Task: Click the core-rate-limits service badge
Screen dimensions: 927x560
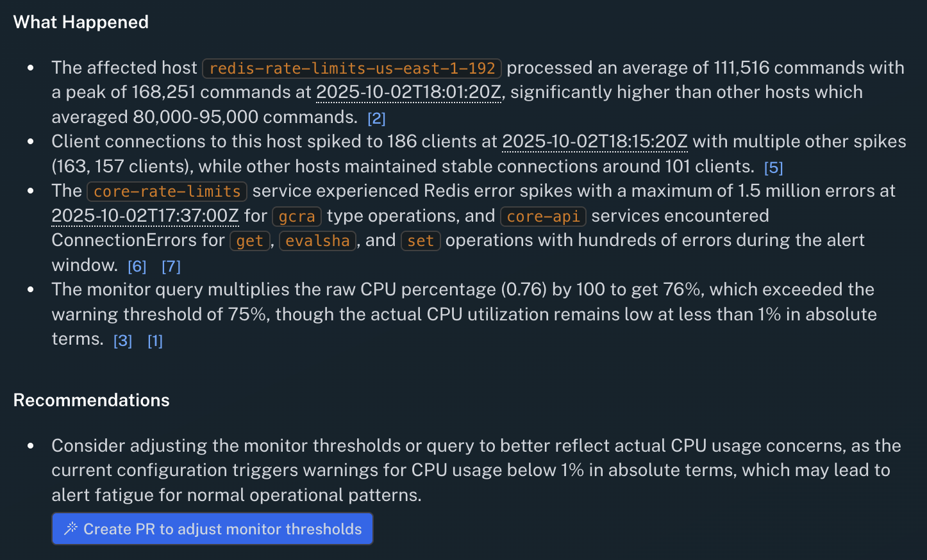Action: pyautogui.click(x=167, y=191)
